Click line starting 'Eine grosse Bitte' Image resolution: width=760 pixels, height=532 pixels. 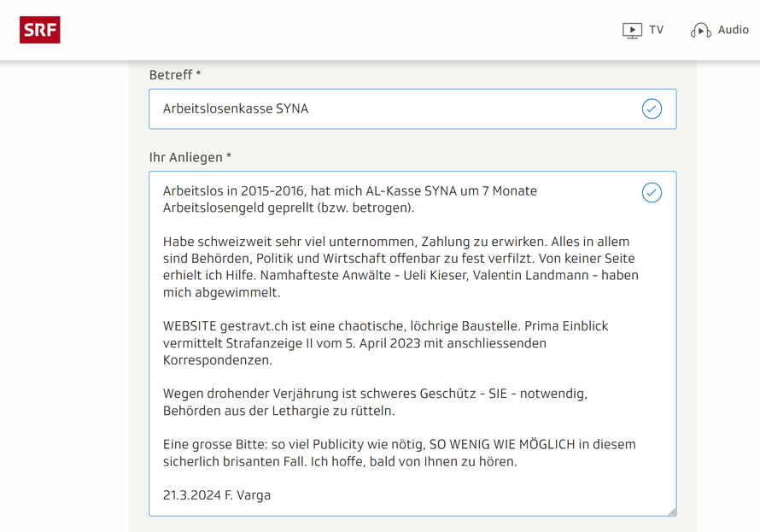coord(400,444)
